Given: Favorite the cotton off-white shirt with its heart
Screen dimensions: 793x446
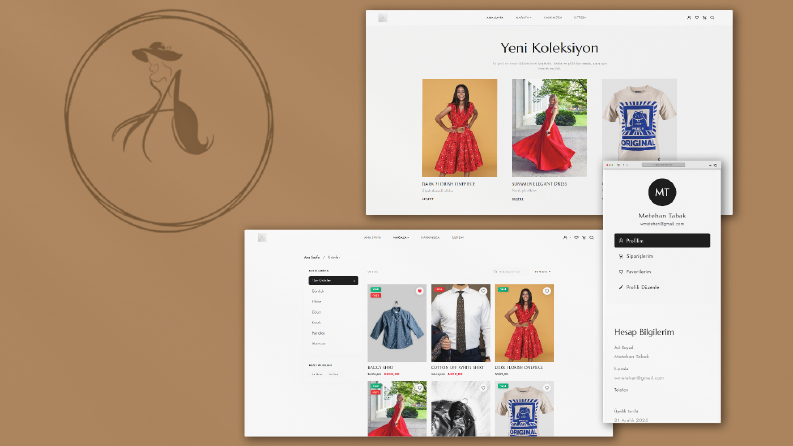Looking at the screenshot, I should click(483, 291).
